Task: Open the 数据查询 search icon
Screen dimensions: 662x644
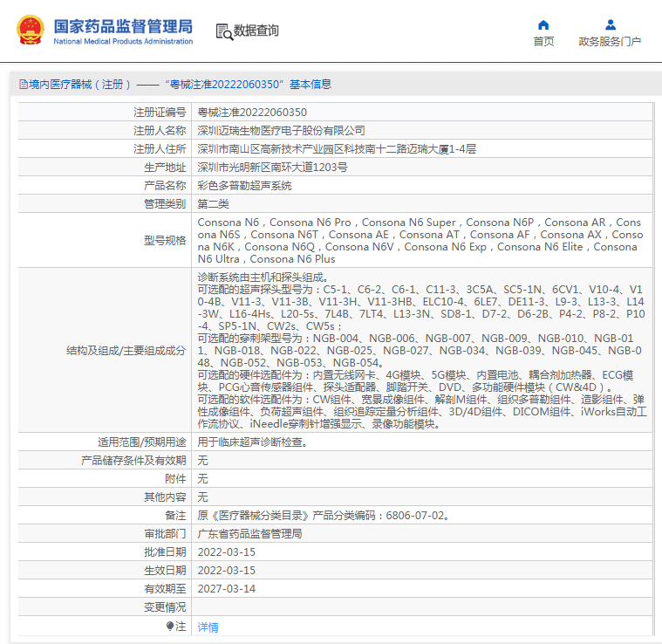Action: tap(224, 31)
